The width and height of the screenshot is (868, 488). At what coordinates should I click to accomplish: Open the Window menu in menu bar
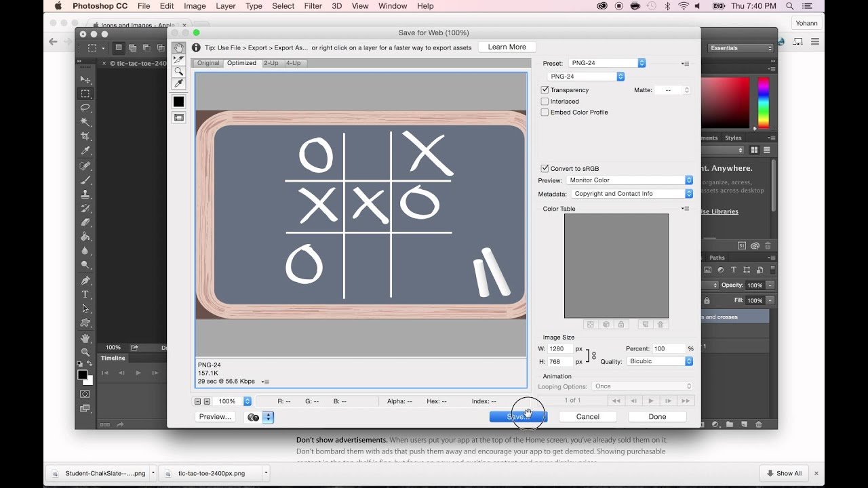tap(393, 6)
